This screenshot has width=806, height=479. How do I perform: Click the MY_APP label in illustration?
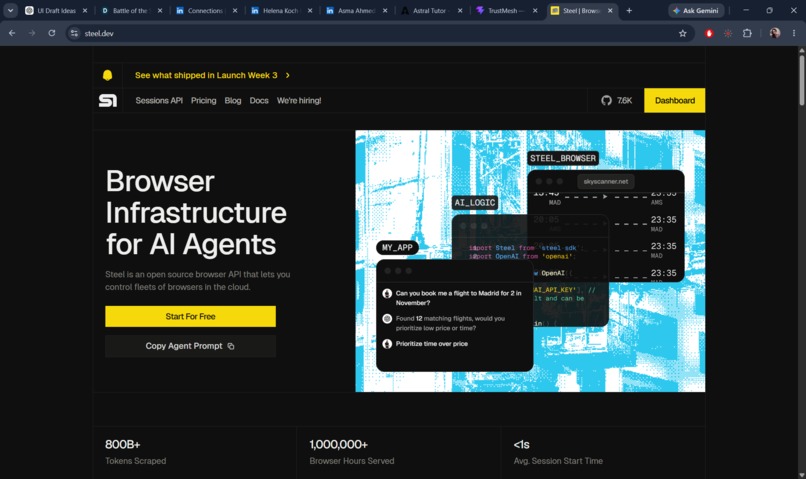coord(397,248)
